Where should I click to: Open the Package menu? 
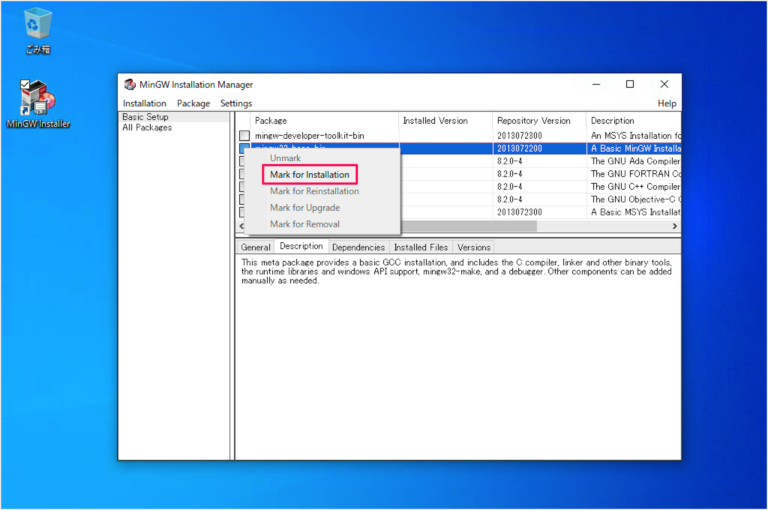pyautogui.click(x=193, y=103)
